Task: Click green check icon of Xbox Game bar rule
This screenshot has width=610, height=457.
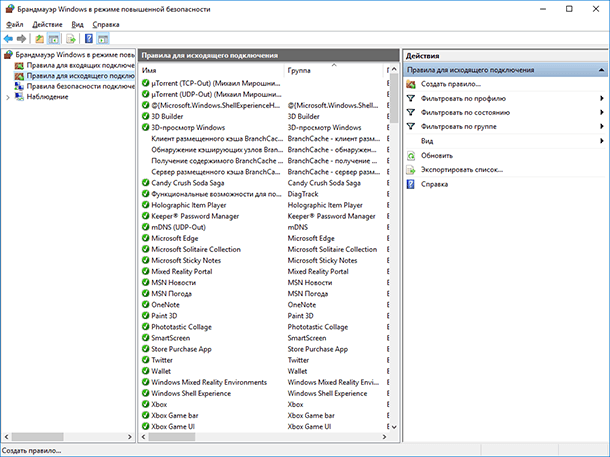Action: [x=145, y=415]
